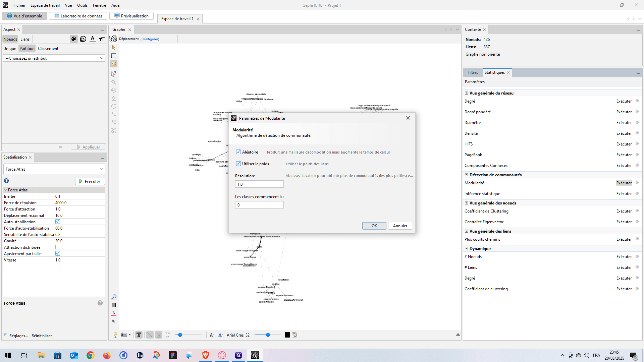
Task: Open the Force Atlas layout dropdown
Action: (x=54, y=169)
